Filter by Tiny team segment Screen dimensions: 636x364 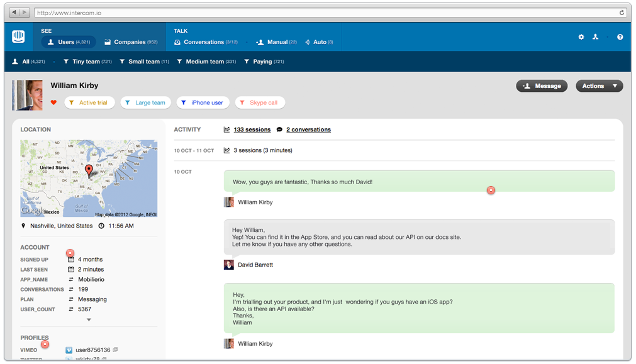pos(87,62)
